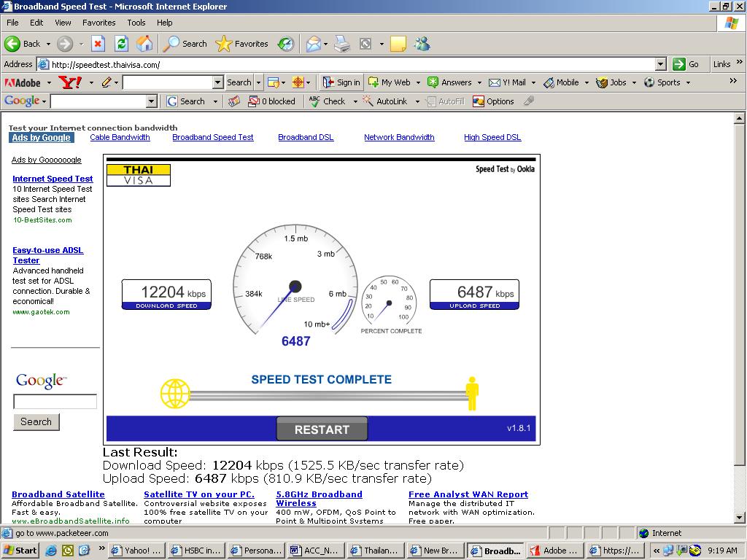Click the Adobe toolbar logo
This screenshot has width=747, height=560.
click(23, 83)
